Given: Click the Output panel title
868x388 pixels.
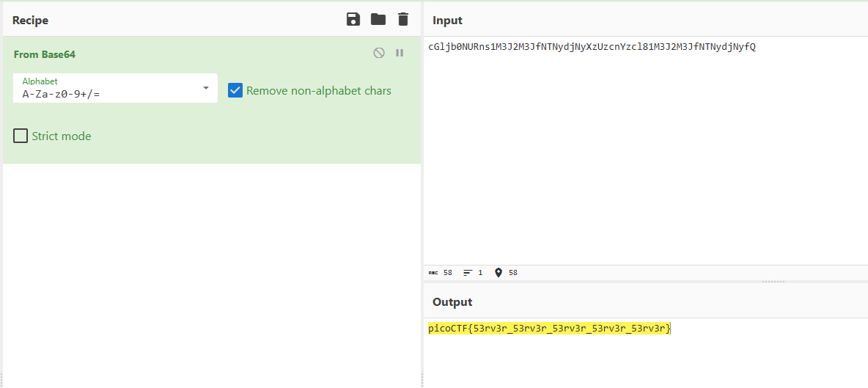Looking at the screenshot, I should pos(452,301).
